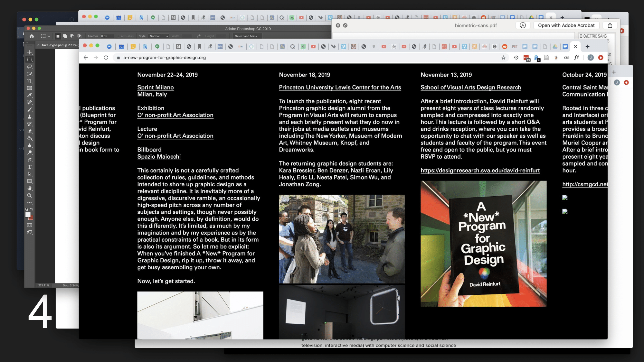Open Edit Toolbar three-dots in Photoshop
The image size is (644, 362).
point(30,203)
